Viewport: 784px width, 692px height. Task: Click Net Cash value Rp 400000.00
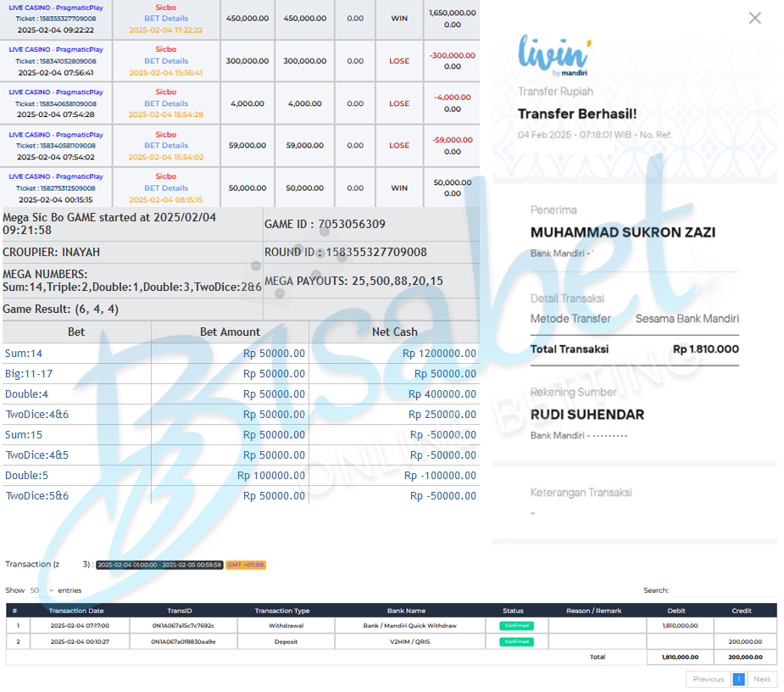click(442, 394)
